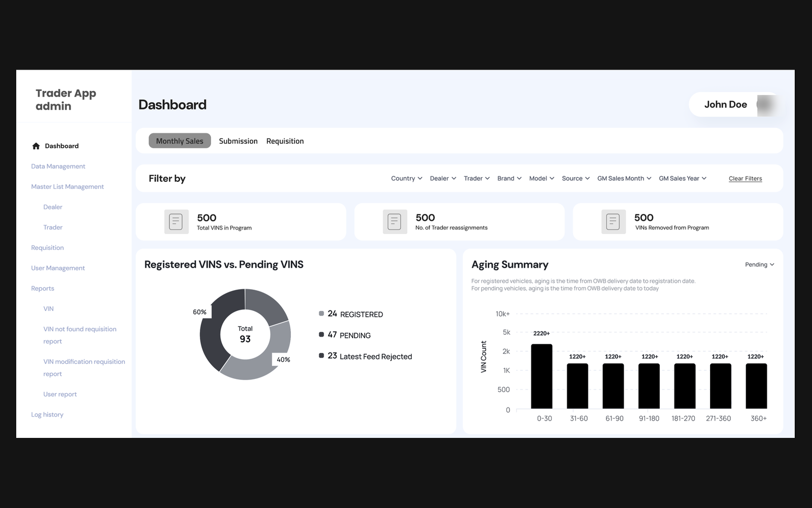Go to Trader sidebar item

tap(53, 228)
